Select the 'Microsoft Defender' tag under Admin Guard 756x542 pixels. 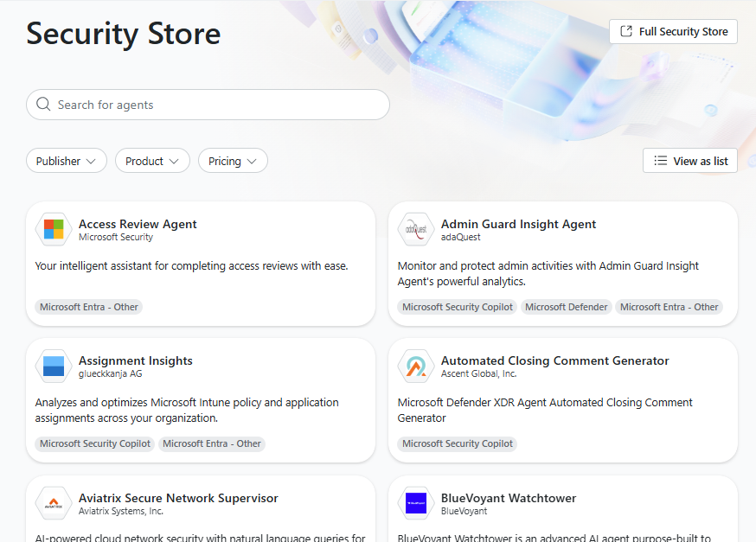[566, 306]
